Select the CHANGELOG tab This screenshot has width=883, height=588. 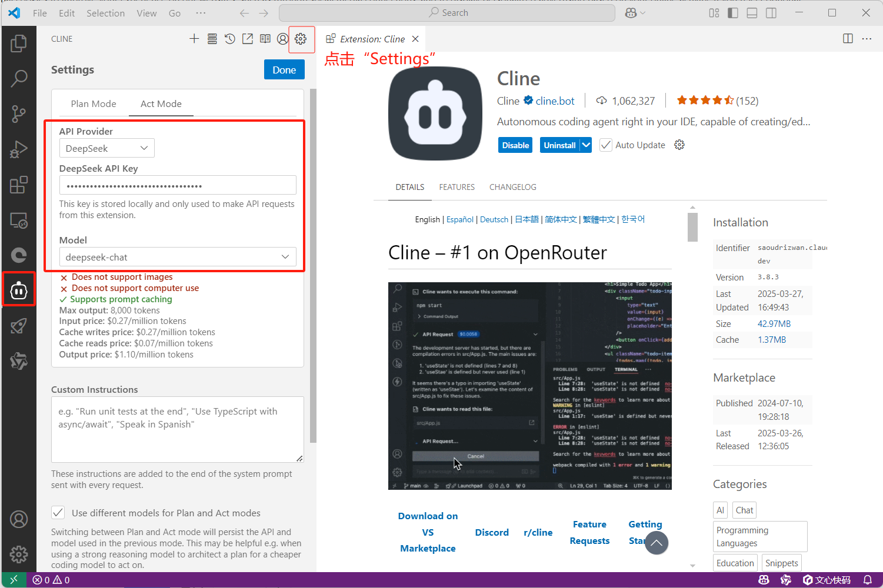click(513, 187)
